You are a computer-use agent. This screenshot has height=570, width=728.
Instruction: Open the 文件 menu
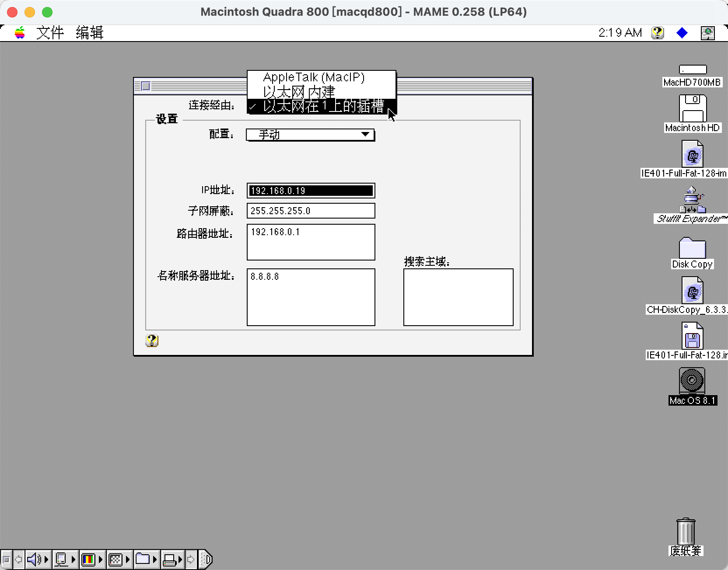coord(50,33)
